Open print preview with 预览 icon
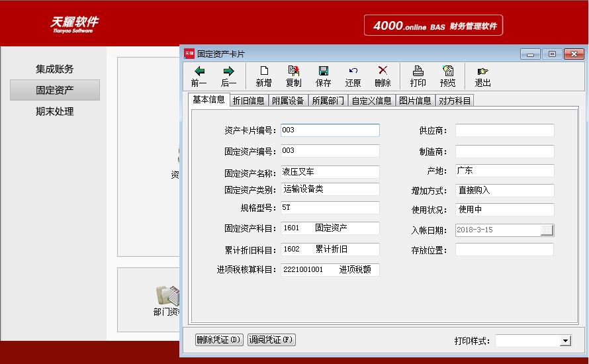The height and width of the screenshot is (364, 589). pos(447,76)
